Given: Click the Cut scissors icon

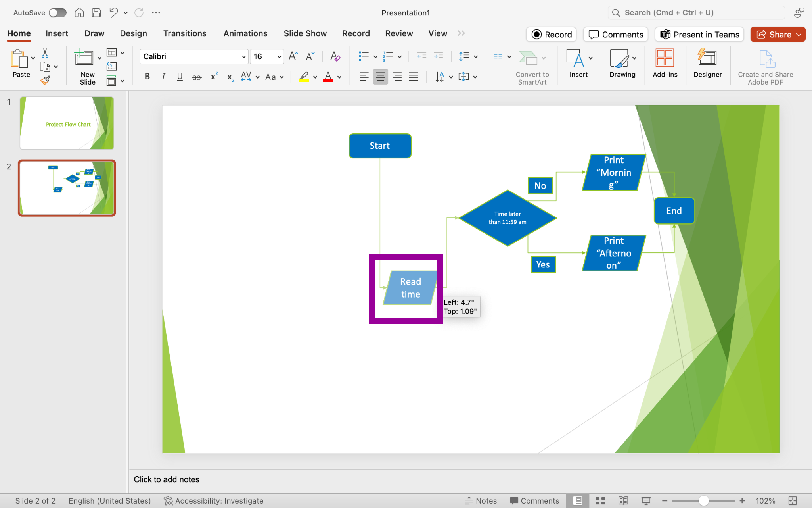Looking at the screenshot, I should coord(45,53).
